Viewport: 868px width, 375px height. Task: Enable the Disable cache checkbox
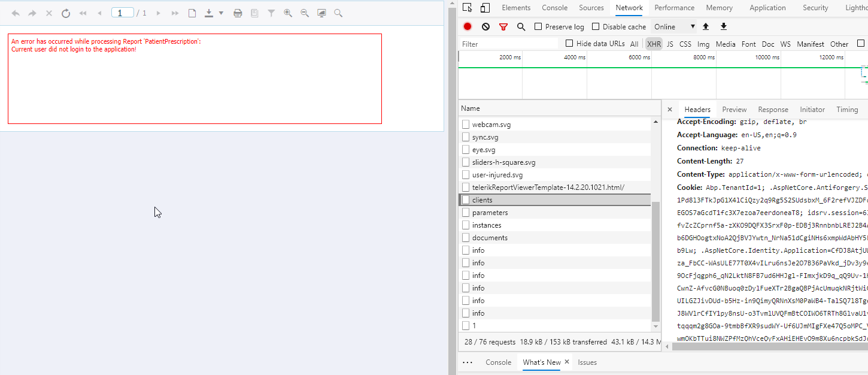595,26
